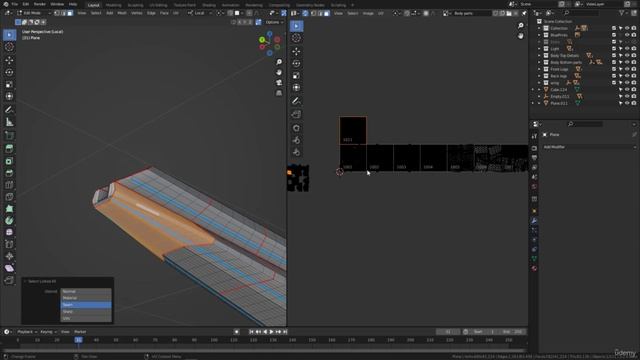Select the Extrude Region tool

(9, 149)
